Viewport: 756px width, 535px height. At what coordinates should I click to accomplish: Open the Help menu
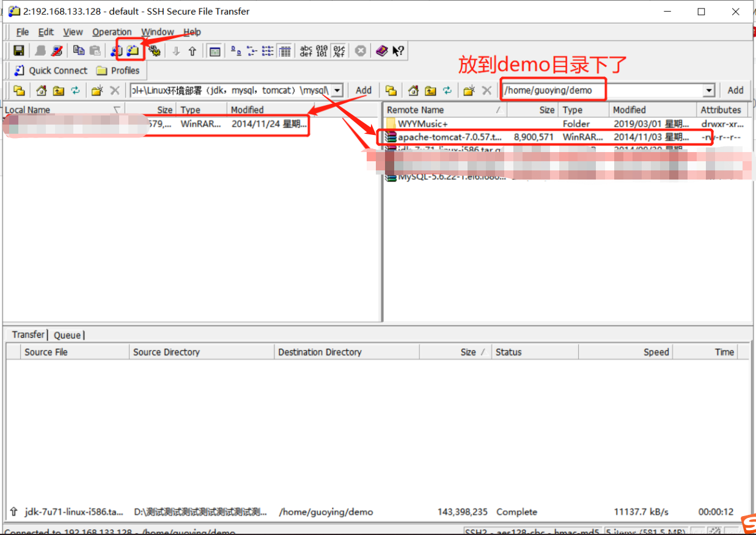(192, 32)
